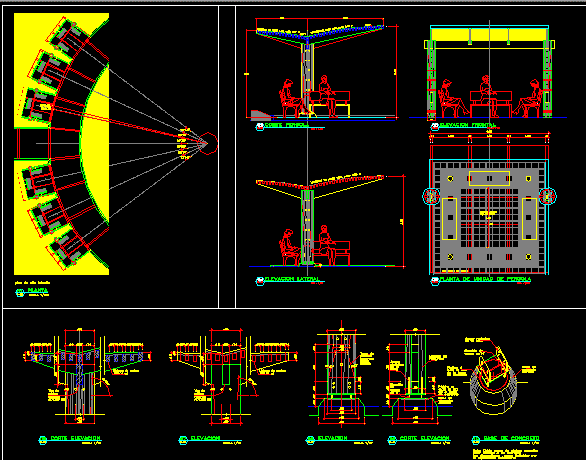Select the cyan circle on the pergola unit plan's right edge
Image resolution: width=586 pixels, height=460 pixels.
[x=548, y=196]
